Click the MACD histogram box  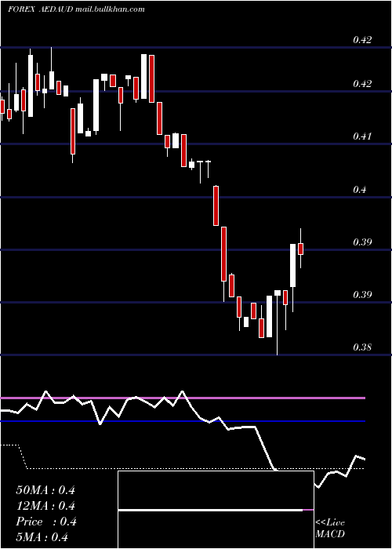click(216, 510)
